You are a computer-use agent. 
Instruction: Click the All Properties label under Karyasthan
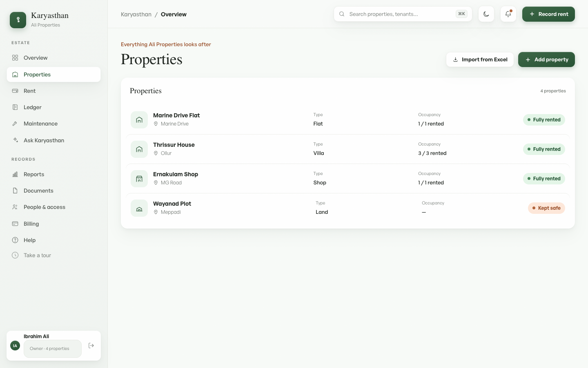(45, 25)
